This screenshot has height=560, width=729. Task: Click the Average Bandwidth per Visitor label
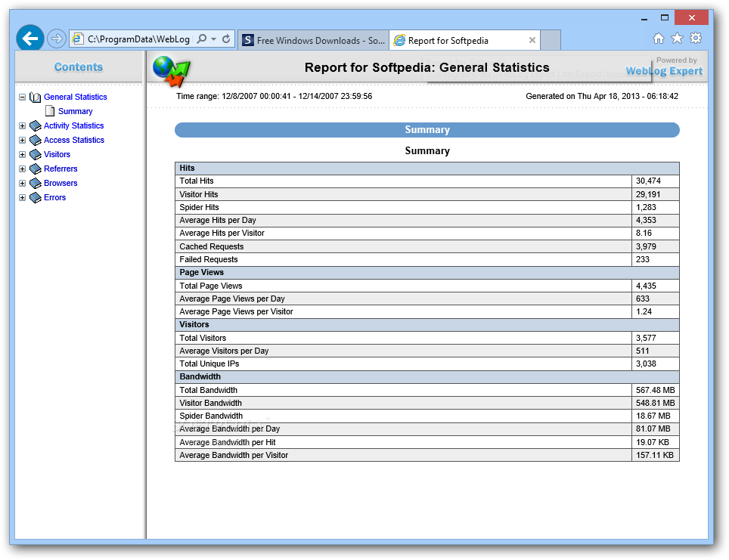[234, 455]
